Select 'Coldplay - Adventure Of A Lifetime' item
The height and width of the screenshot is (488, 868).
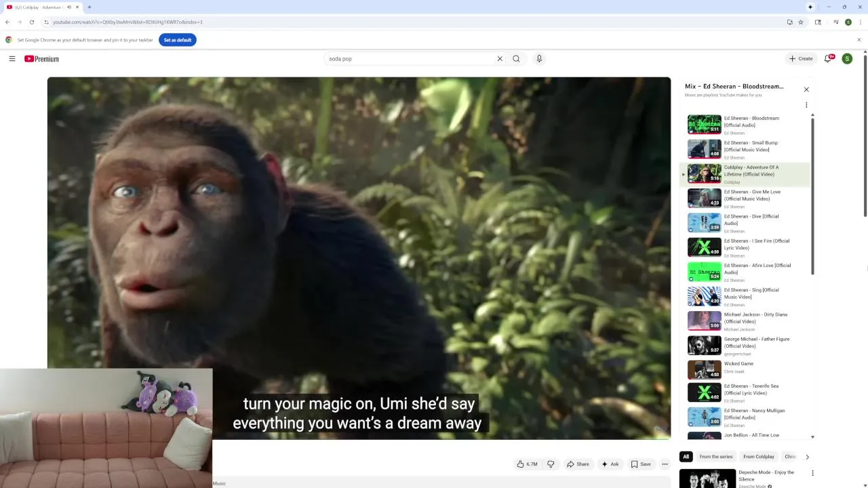point(746,174)
